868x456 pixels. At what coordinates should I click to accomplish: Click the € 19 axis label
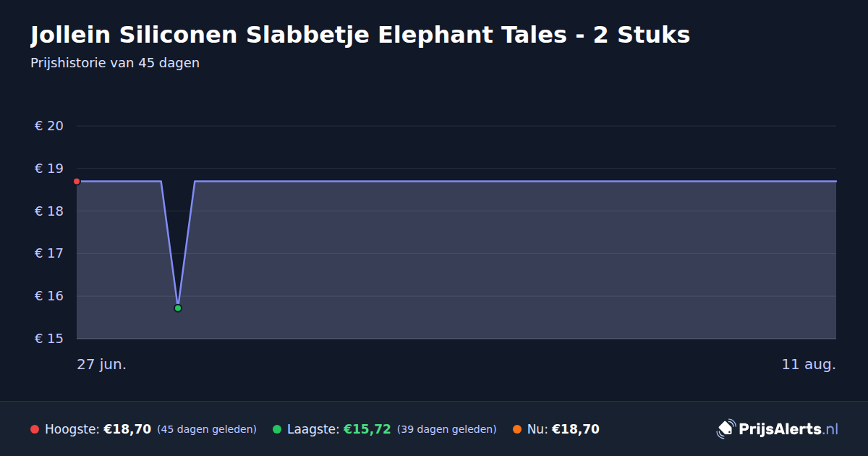[x=49, y=169]
